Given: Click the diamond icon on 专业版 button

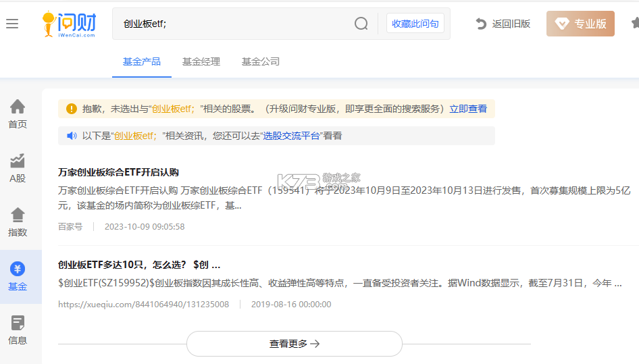Looking at the screenshot, I should tap(562, 24).
